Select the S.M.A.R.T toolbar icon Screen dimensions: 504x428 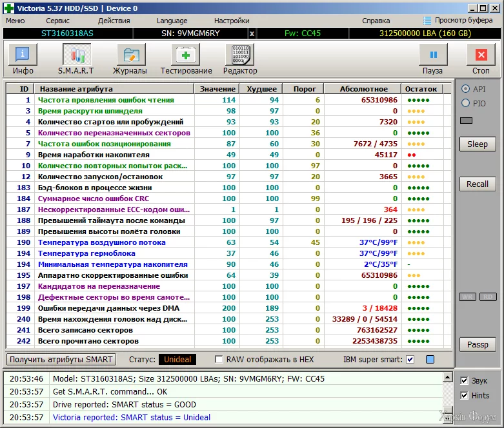coord(76,55)
